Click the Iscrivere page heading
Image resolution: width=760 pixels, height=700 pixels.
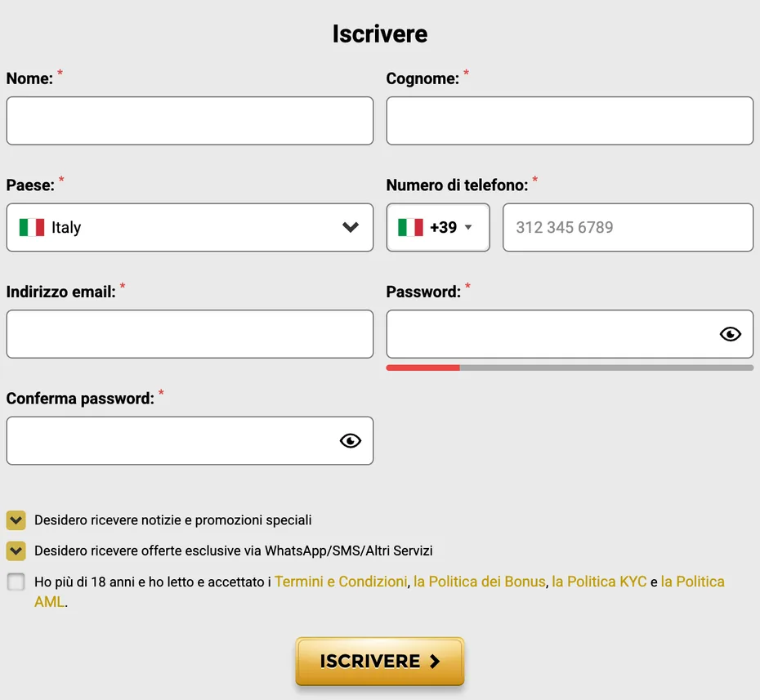[380, 34]
